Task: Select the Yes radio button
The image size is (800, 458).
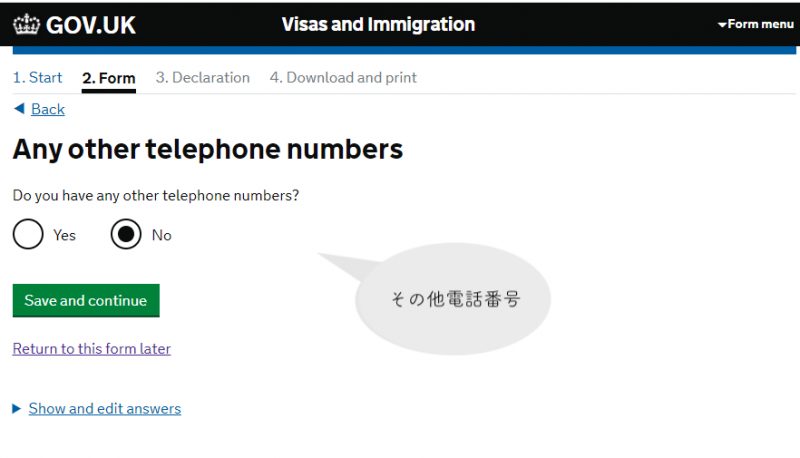Action: click(x=28, y=234)
